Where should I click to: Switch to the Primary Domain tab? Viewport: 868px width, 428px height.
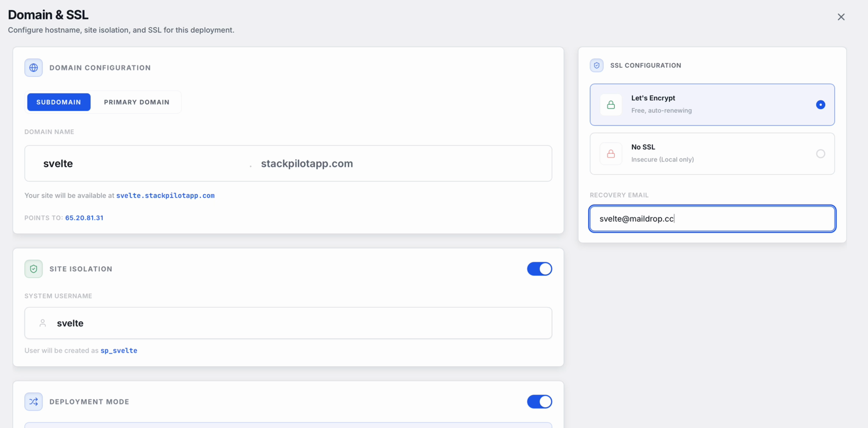pos(137,102)
